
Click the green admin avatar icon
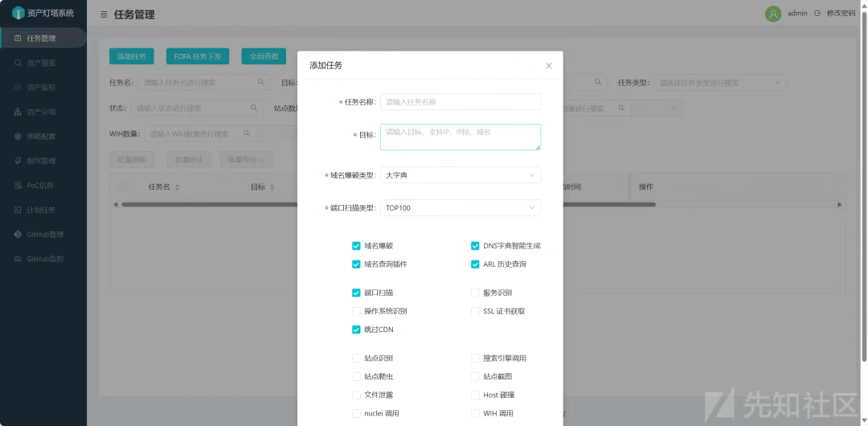coord(773,14)
